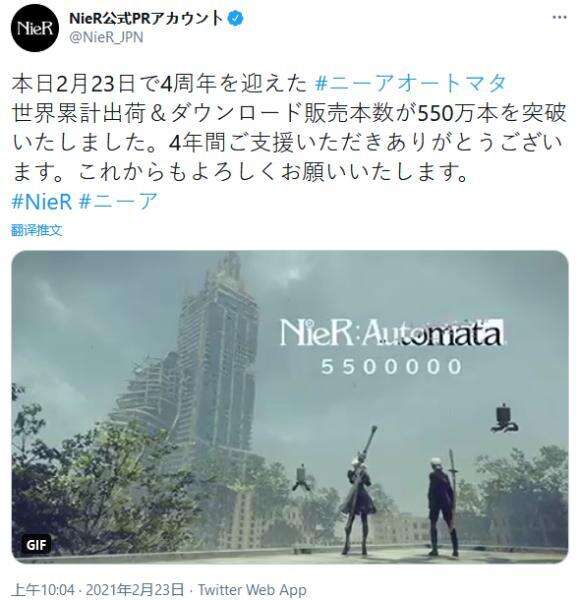
Task: Open the tweet timestamp 上午10:04
Action: tap(43, 590)
